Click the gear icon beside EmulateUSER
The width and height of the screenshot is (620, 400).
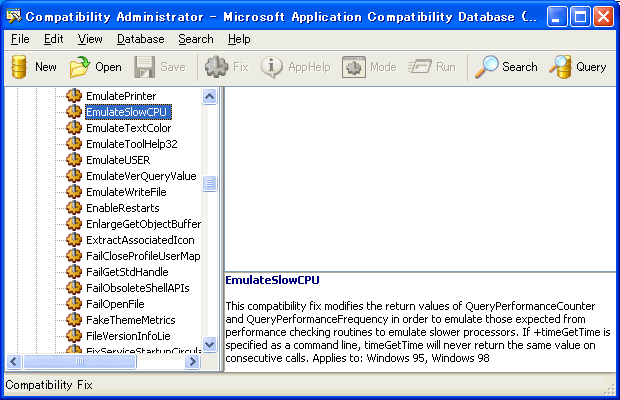[74, 160]
